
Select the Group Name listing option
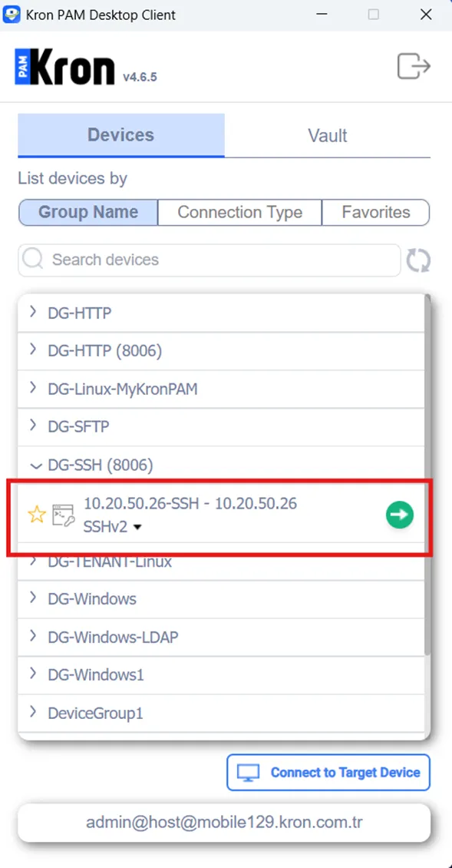click(x=88, y=213)
